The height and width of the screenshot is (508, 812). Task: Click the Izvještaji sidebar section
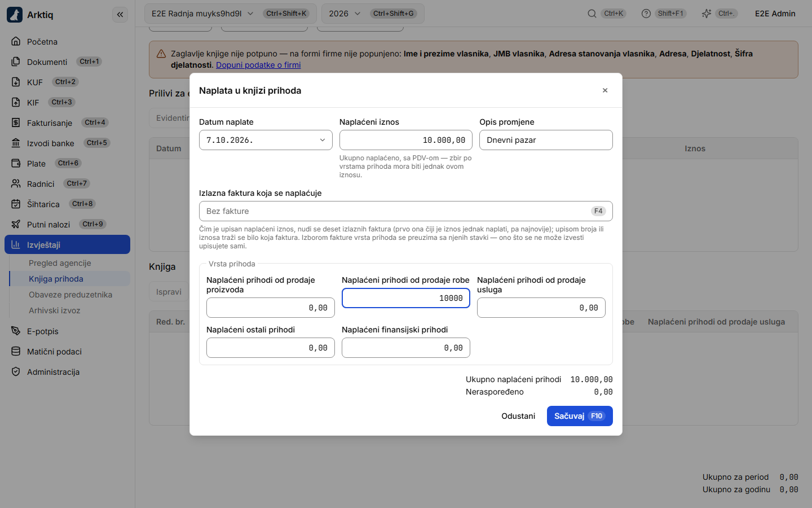tap(68, 245)
